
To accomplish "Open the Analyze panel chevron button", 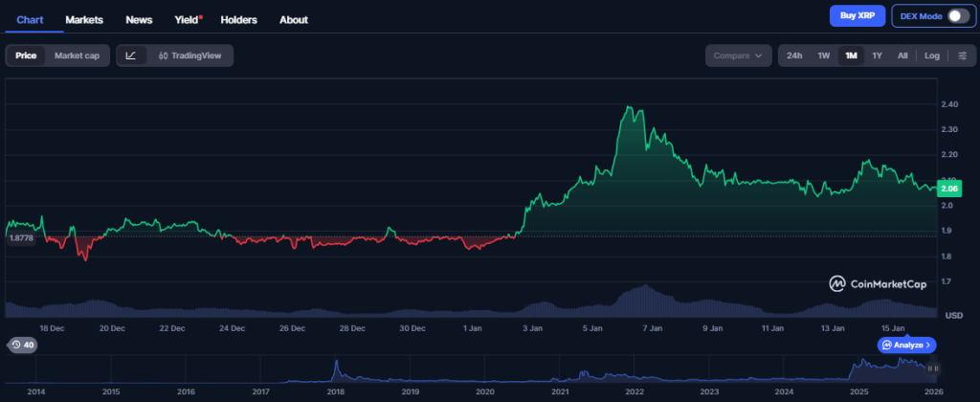I will [x=906, y=345].
